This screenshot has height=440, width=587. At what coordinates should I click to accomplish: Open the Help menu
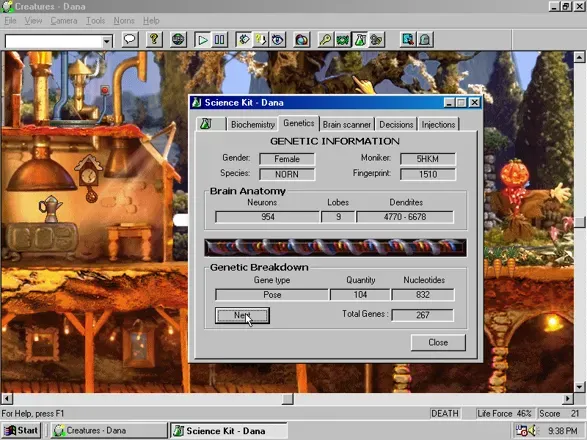point(151,21)
